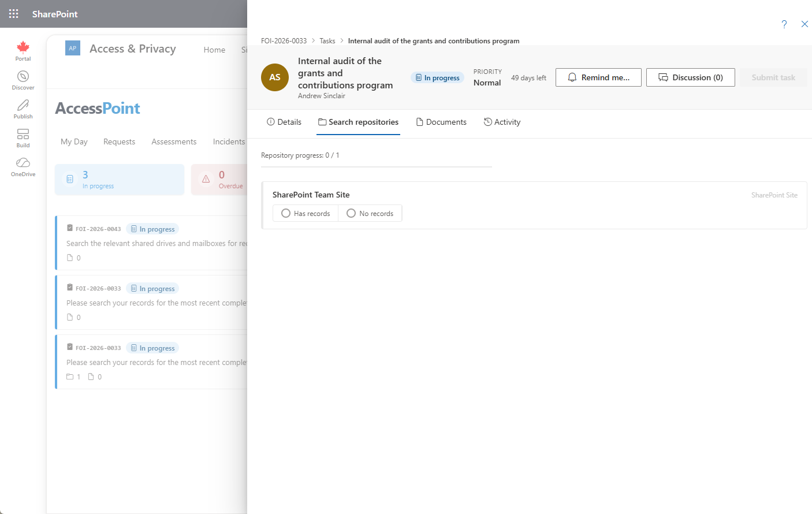Click the Normal priority value
Image resolution: width=812 pixels, height=514 pixels.
(x=487, y=83)
